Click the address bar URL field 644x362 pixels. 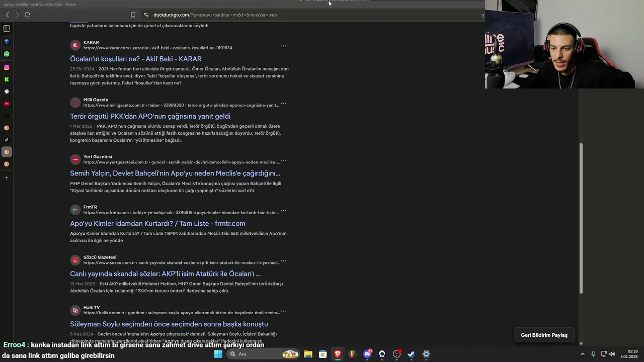tap(215, 15)
